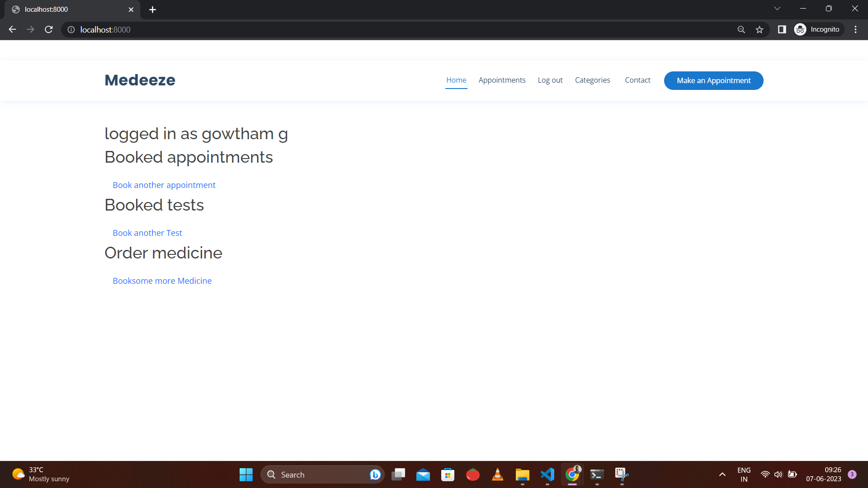Expand the Categories navigation menu
This screenshot has height=488, width=868.
[592, 80]
